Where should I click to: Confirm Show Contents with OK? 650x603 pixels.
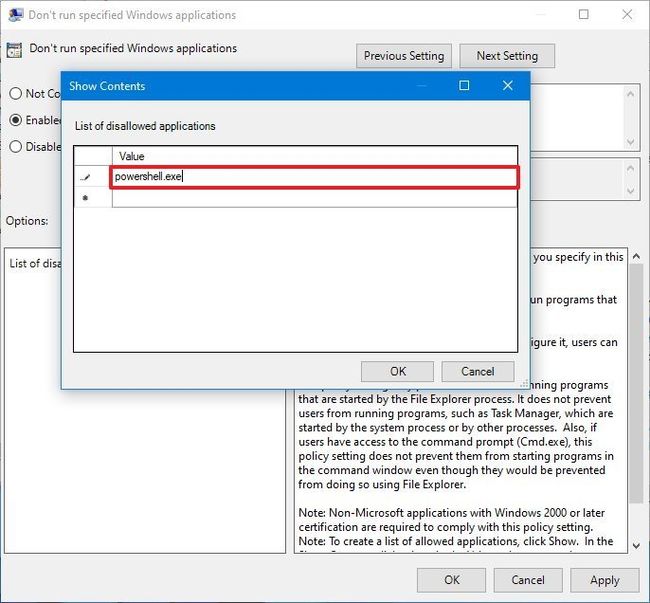pyautogui.click(x=398, y=371)
